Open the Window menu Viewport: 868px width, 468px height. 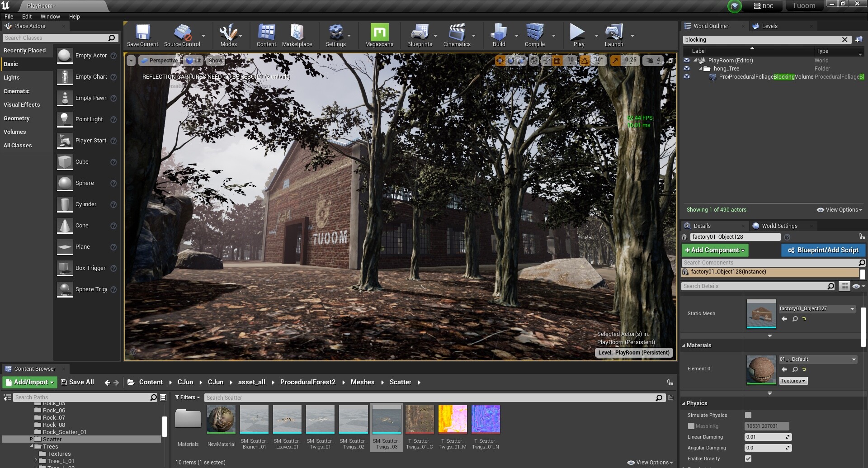point(50,17)
